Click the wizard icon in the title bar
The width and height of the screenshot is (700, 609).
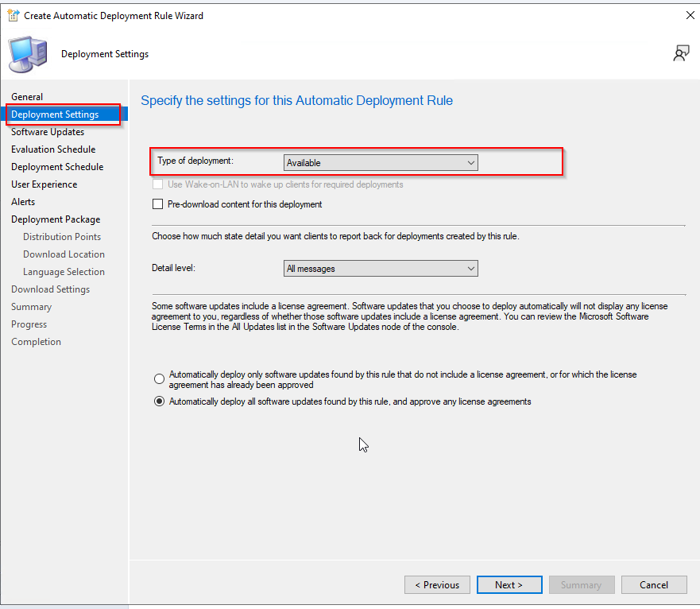13,14
